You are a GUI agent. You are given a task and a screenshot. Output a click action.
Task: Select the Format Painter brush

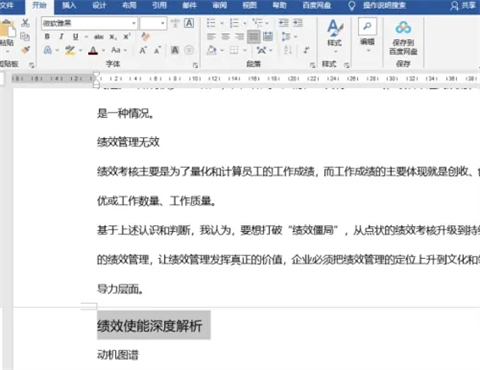pyautogui.click(x=25, y=50)
